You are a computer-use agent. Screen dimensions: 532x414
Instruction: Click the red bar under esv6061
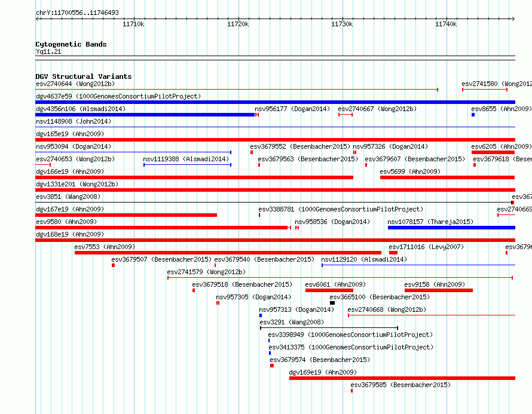click(329, 290)
